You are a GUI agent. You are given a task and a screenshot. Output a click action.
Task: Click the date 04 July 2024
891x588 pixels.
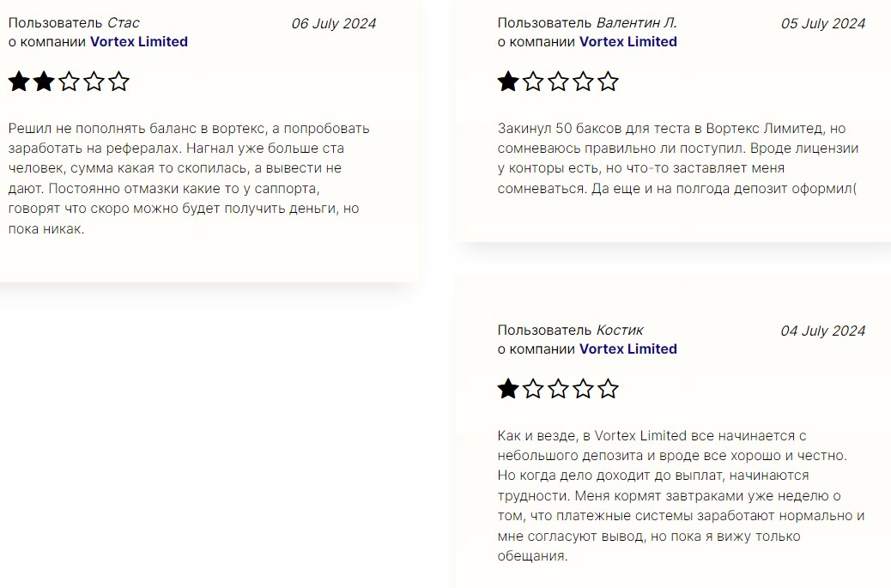[x=822, y=331]
